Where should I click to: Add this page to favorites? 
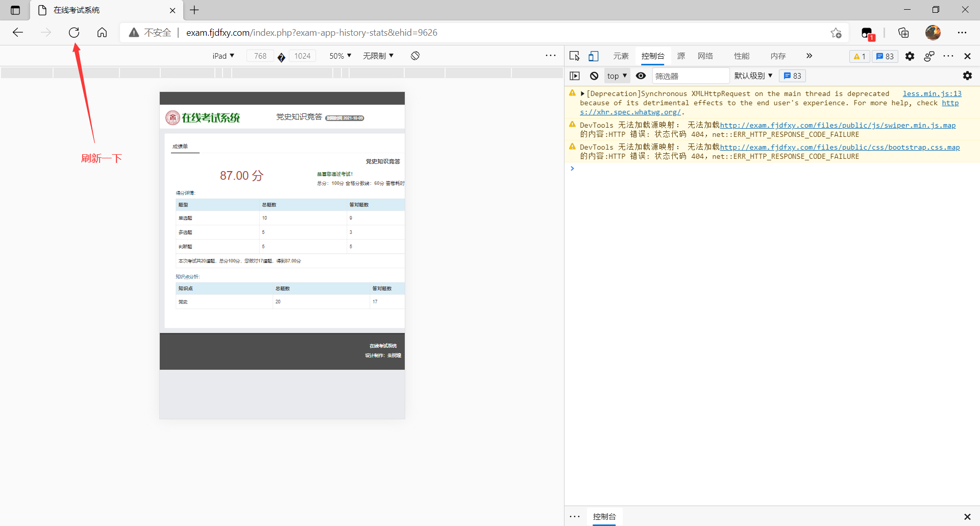(836, 33)
